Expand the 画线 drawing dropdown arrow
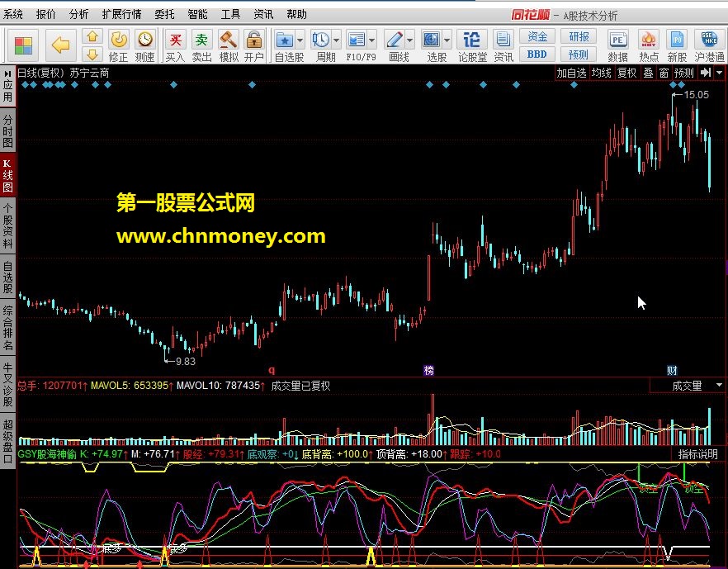 pos(410,40)
